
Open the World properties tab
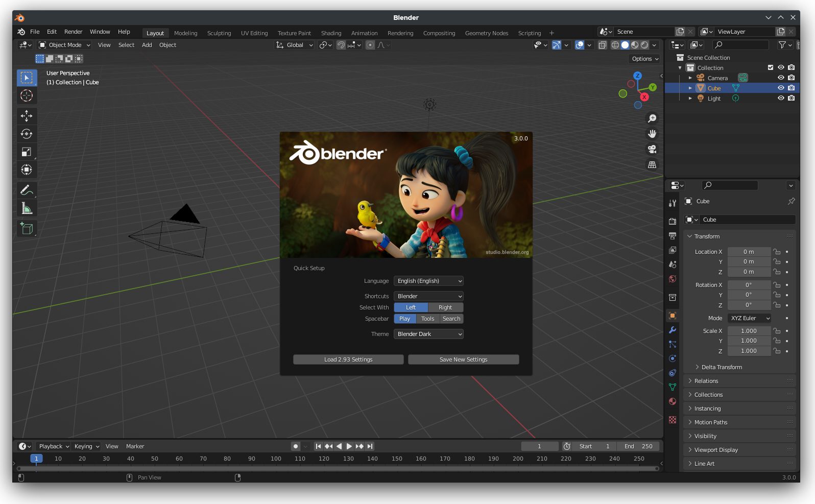point(673,279)
